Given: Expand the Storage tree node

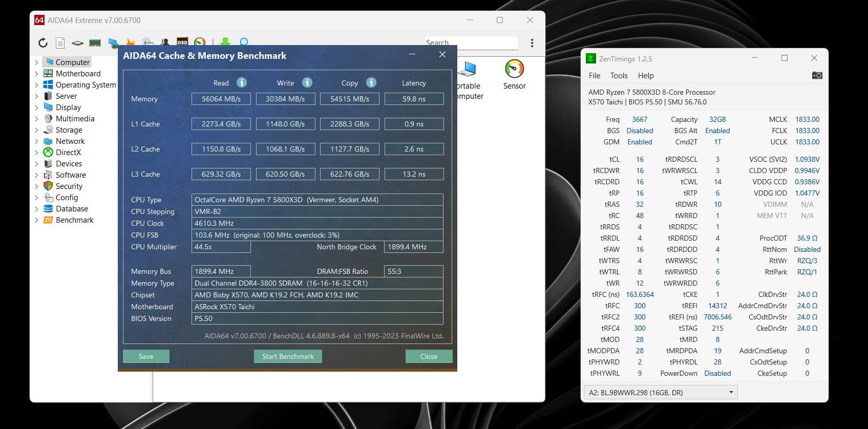Looking at the screenshot, I should (36, 130).
